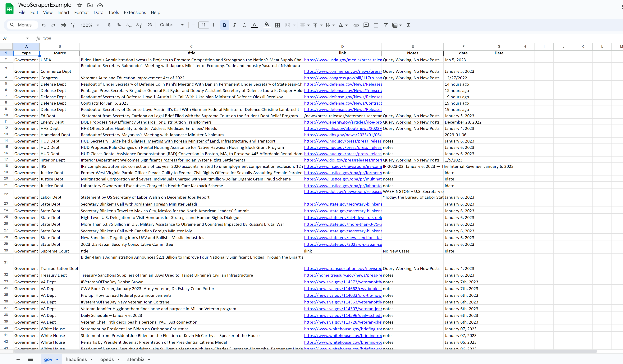This screenshot has height=364, width=623.
Task: Insert a comment
Action: click(366, 25)
